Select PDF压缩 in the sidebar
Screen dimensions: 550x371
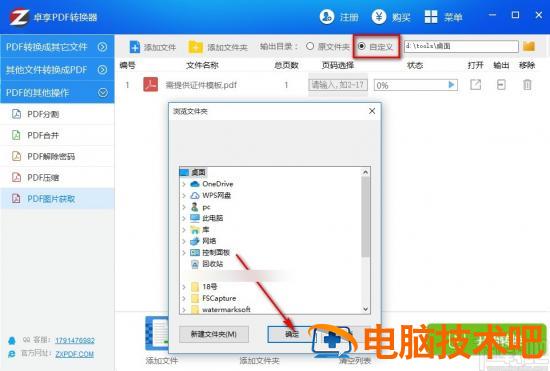(57, 177)
